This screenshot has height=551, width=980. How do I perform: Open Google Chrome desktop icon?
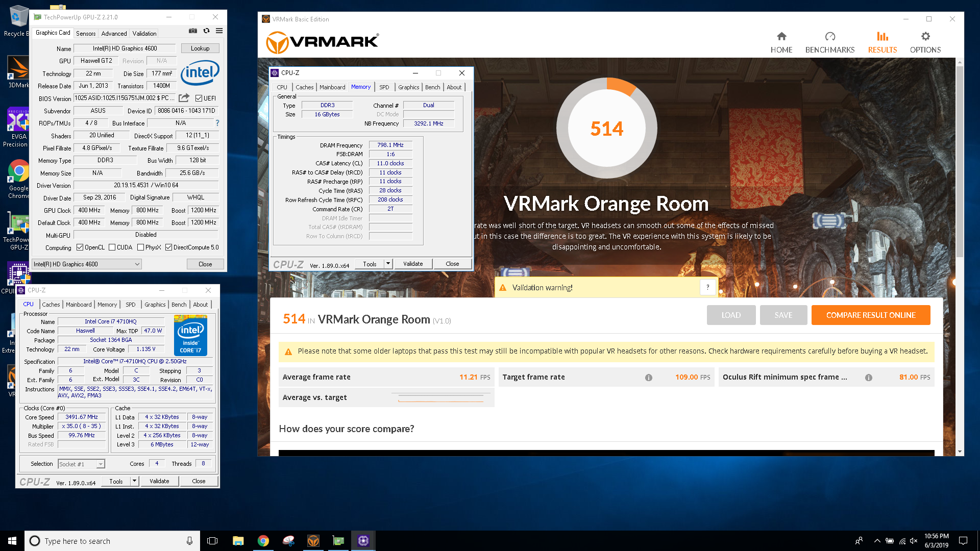point(18,180)
